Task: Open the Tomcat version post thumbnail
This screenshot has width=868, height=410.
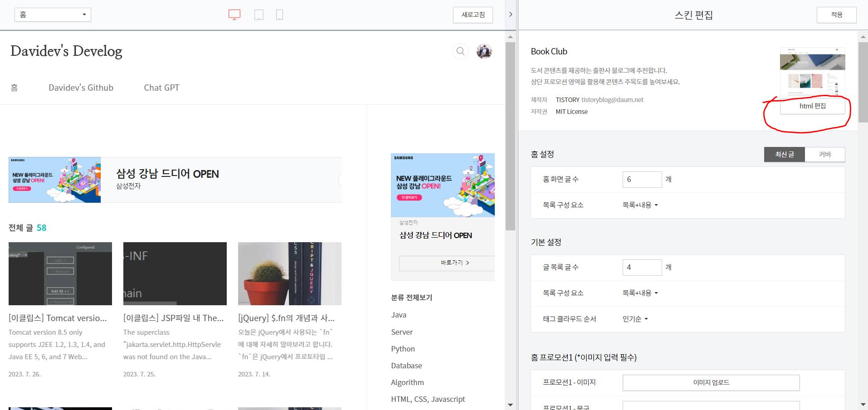Action: (60, 273)
